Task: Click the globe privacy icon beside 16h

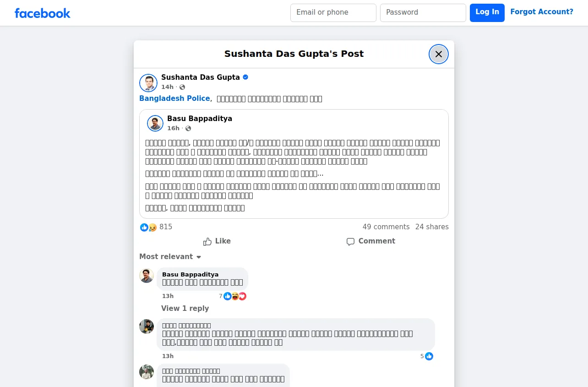Action: point(188,128)
